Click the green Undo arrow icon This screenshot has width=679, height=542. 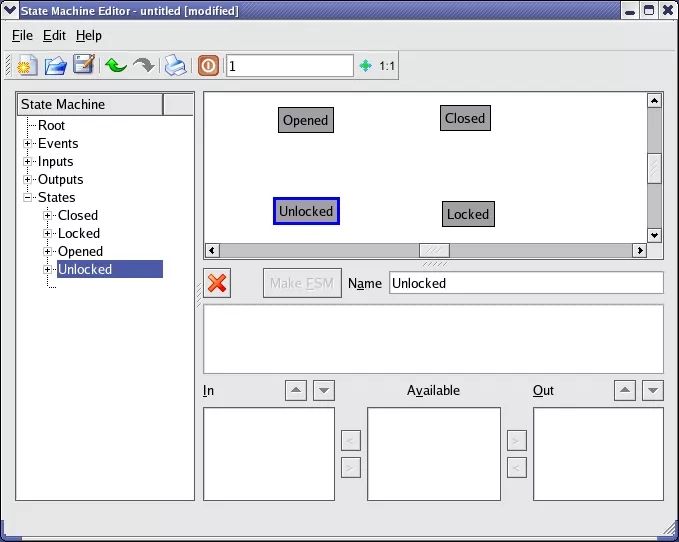[x=115, y=66]
